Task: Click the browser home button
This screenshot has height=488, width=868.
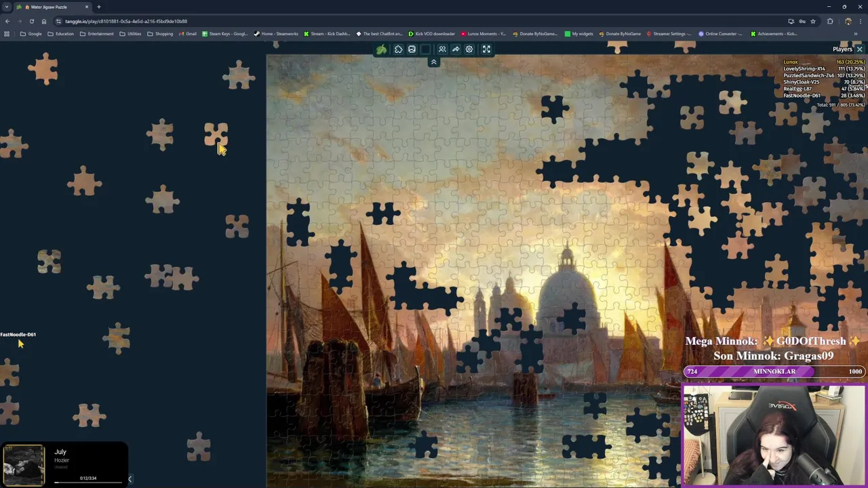Action: pos(44,21)
